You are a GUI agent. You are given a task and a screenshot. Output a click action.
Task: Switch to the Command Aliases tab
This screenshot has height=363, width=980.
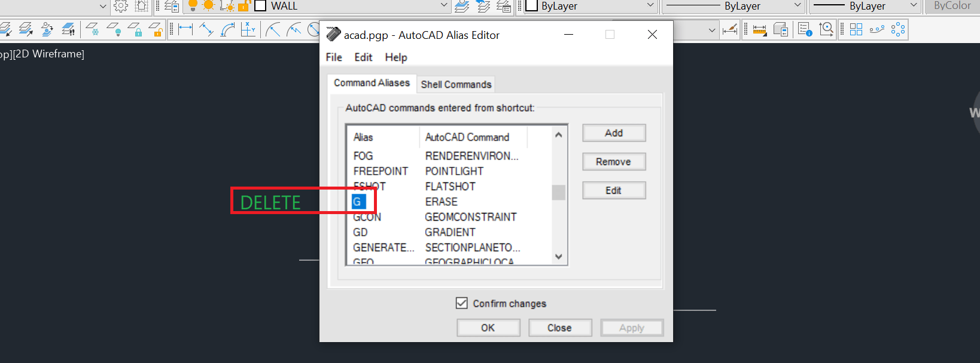[x=372, y=83]
